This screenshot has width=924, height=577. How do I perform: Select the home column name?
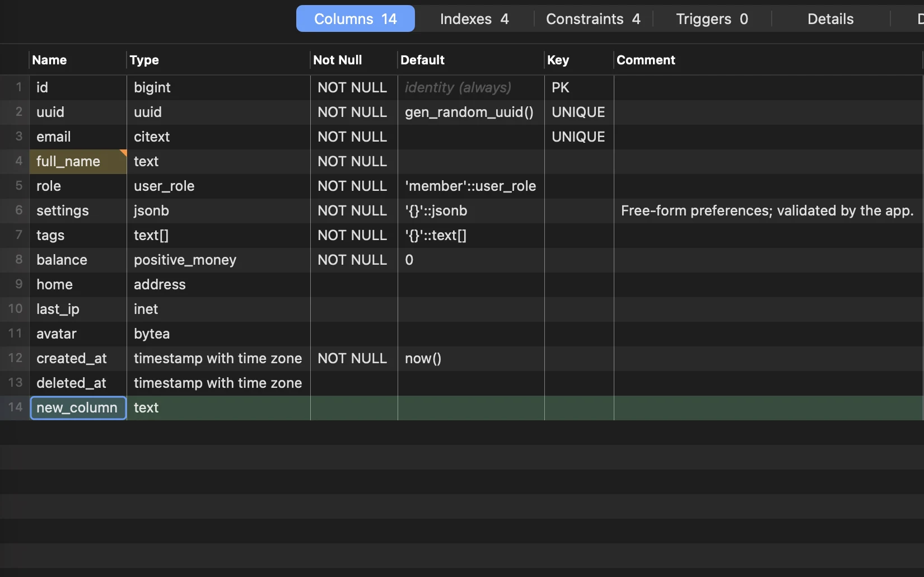pyautogui.click(x=78, y=284)
